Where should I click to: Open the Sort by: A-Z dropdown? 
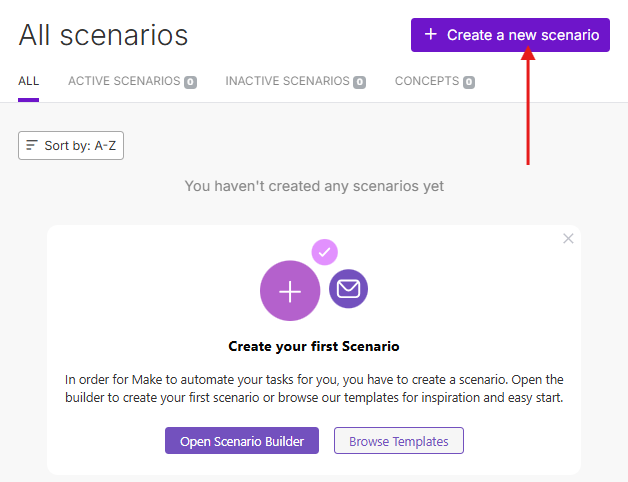point(71,146)
